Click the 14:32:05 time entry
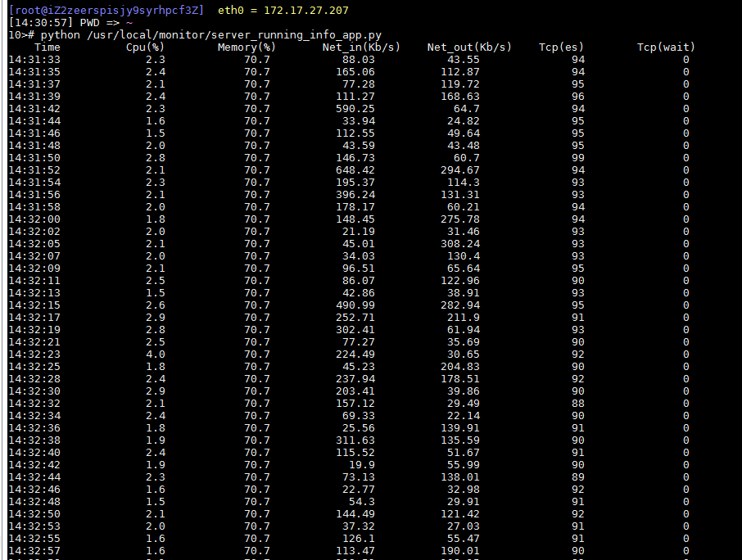This screenshot has height=560, width=742. [x=34, y=244]
